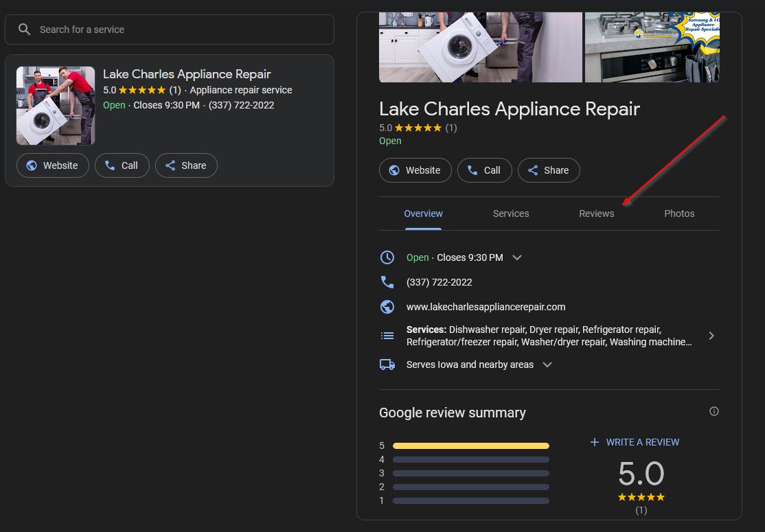Viewport: 765px width, 532px height.
Task: Click the 5-star rating bar
Action: coord(471,446)
